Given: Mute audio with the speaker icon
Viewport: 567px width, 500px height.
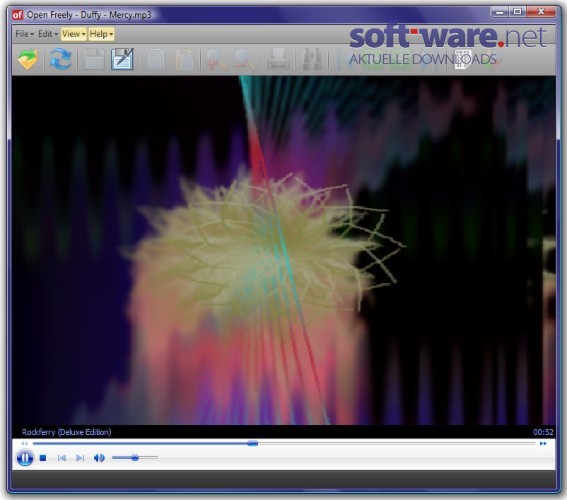Looking at the screenshot, I should 99,458.
